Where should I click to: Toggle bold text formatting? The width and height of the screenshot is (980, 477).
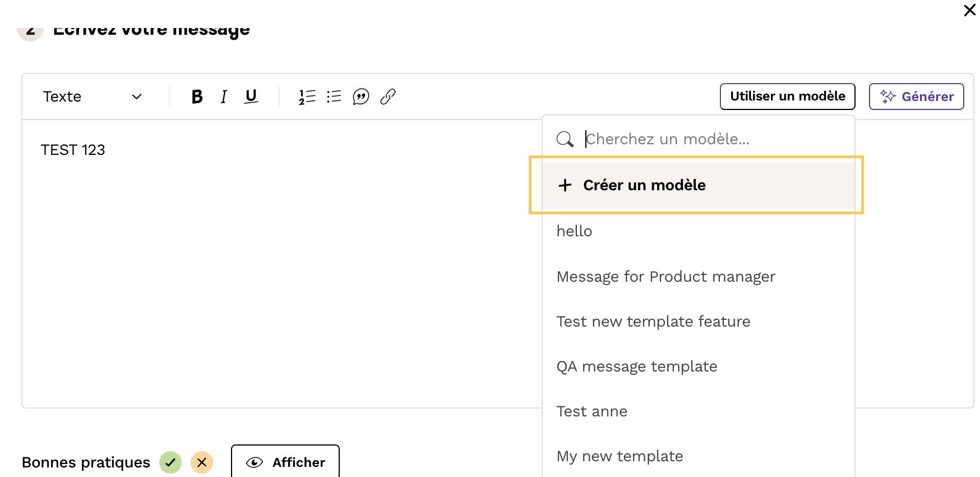[197, 97]
